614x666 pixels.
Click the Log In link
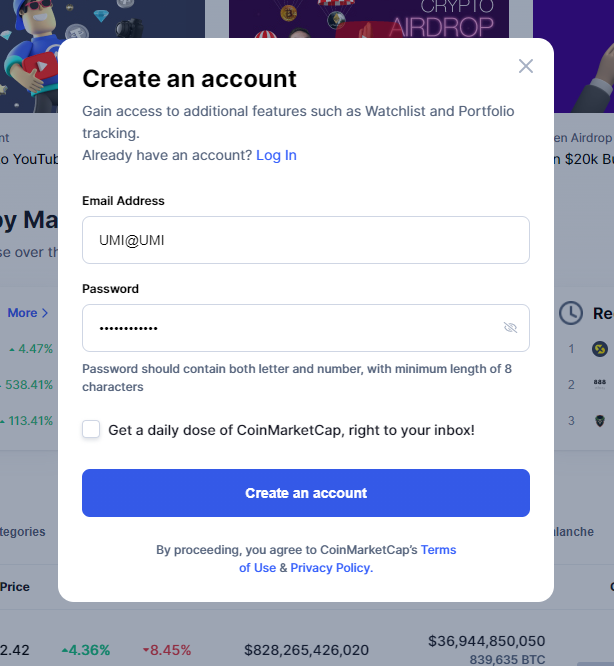point(276,155)
